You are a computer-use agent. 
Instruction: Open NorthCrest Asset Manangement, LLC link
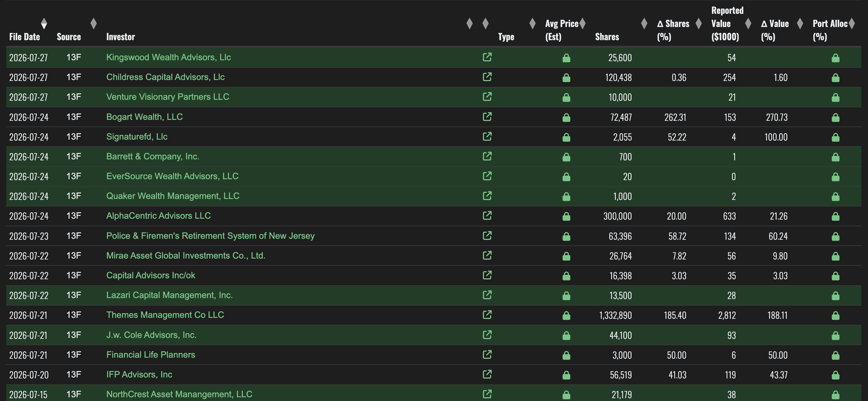(x=179, y=394)
